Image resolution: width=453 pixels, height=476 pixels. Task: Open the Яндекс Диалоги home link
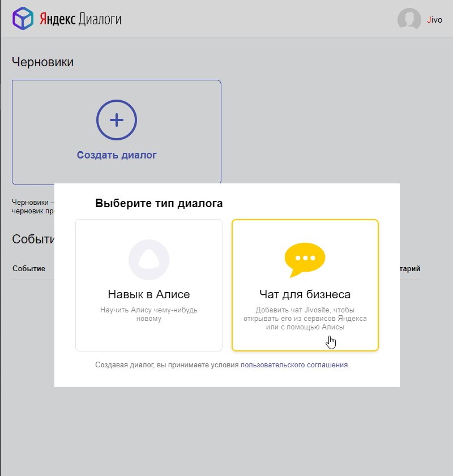coord(80,19)
